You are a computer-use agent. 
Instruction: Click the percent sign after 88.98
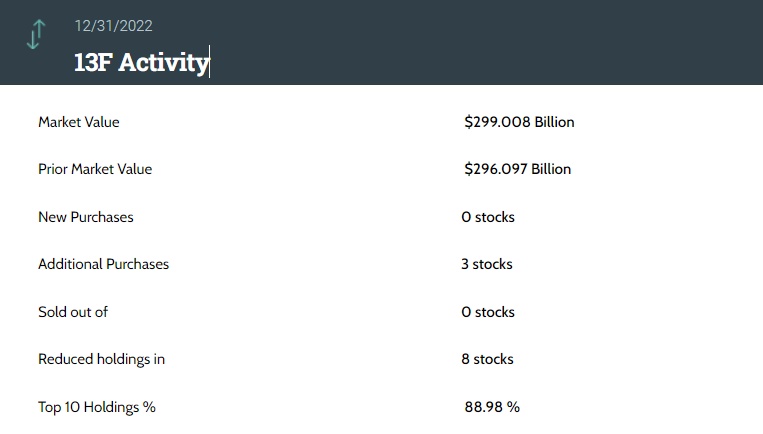[x=514, y=407]
